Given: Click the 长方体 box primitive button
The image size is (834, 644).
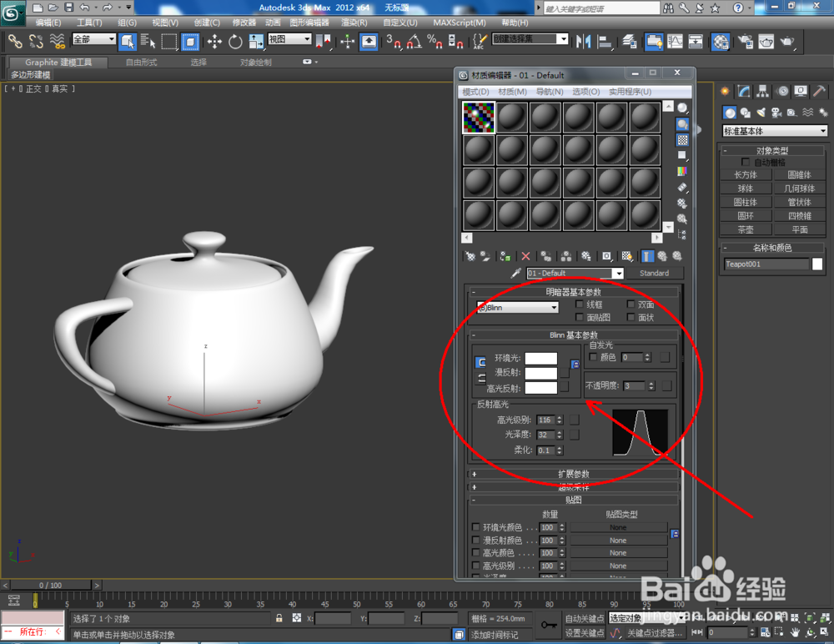Looking at the screenshot, I should 745,174.
